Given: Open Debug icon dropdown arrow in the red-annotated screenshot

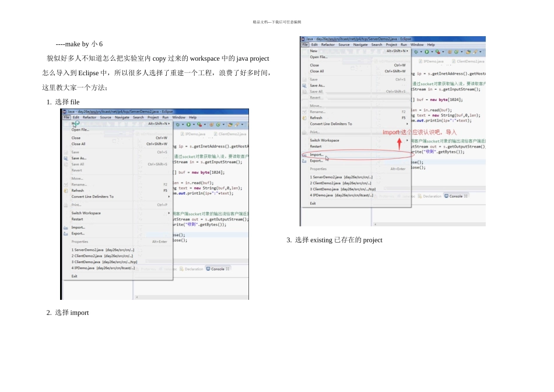Looking at the screenshot, I should coord(421,52).
